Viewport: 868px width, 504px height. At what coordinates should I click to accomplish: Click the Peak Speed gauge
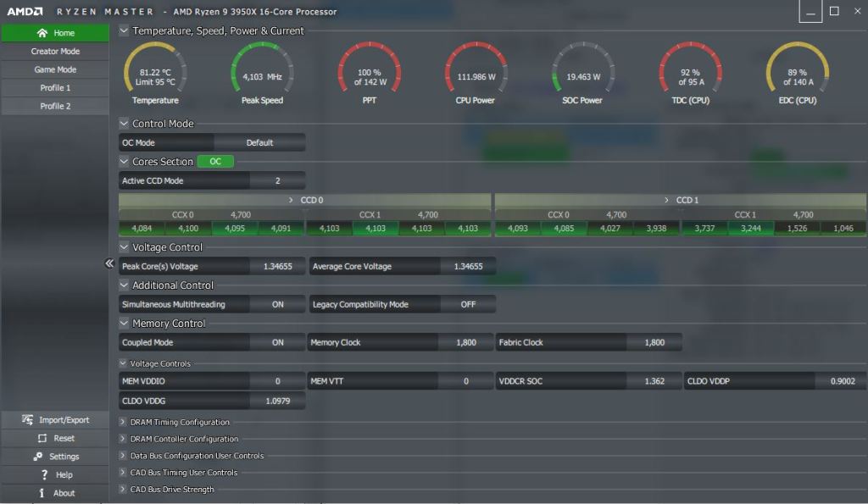[262, 70]
